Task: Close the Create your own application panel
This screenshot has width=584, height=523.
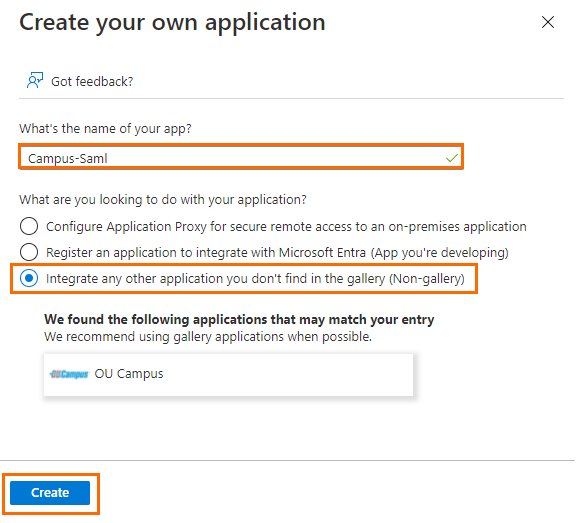Action: pyautogui.click(x=548, y=22)
